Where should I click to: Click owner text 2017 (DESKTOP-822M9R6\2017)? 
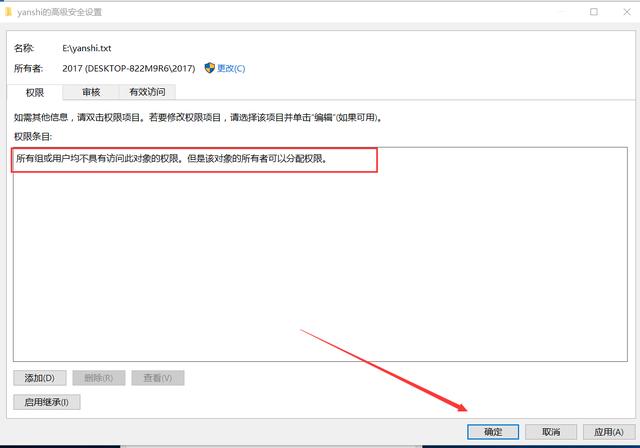coord(129,68)
